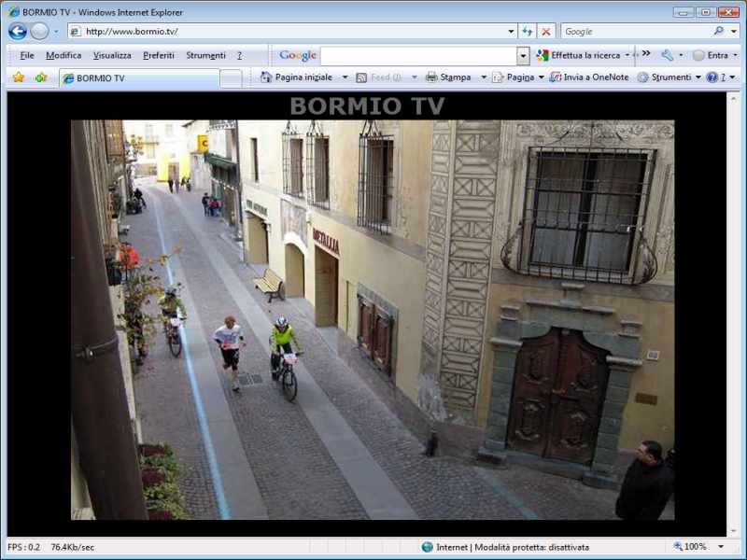This screenshot has height=560, width=747.
Task: Show more Google toolbar buttons chevron
Action: [646, 53]
